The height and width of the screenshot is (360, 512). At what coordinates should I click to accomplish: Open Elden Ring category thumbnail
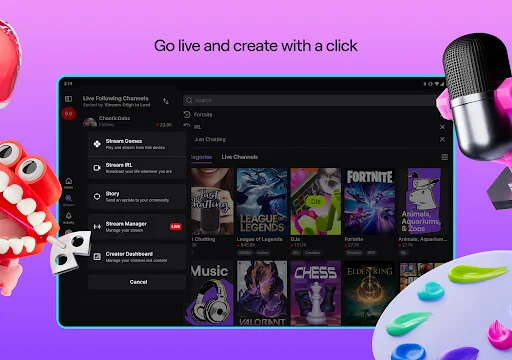pos(369,293)
